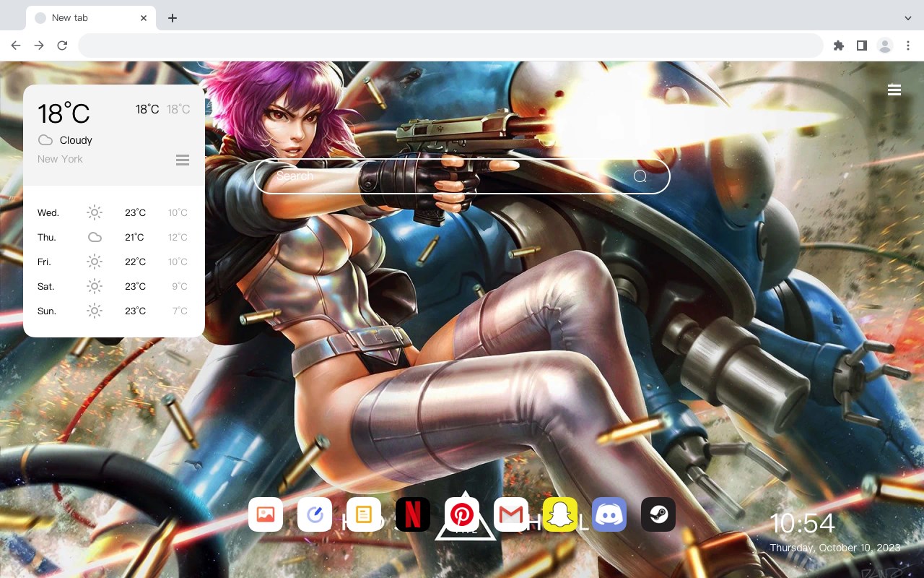Select the New tab tab
The image size is (924, 578).
tap(91, 18)
